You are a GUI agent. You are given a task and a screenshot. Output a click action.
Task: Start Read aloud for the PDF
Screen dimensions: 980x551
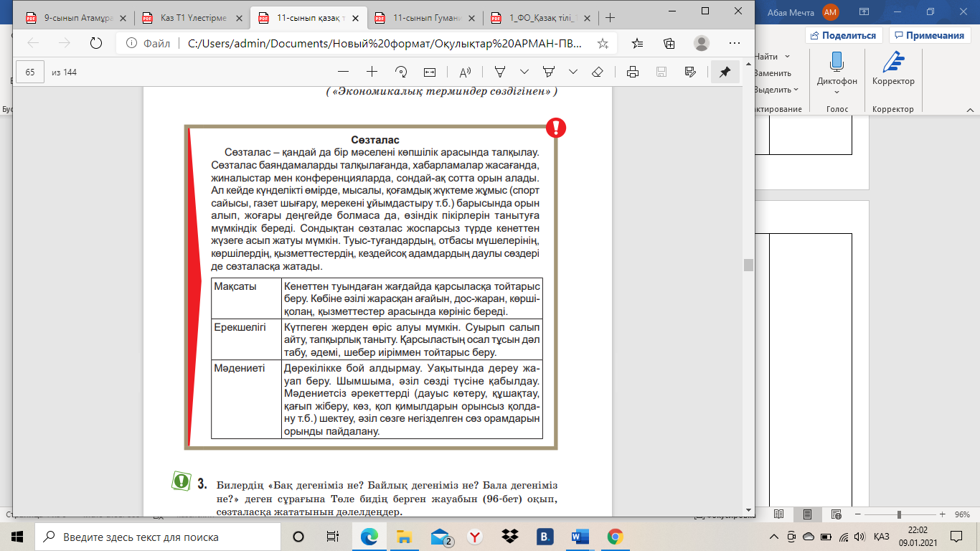tap(465, 72)
